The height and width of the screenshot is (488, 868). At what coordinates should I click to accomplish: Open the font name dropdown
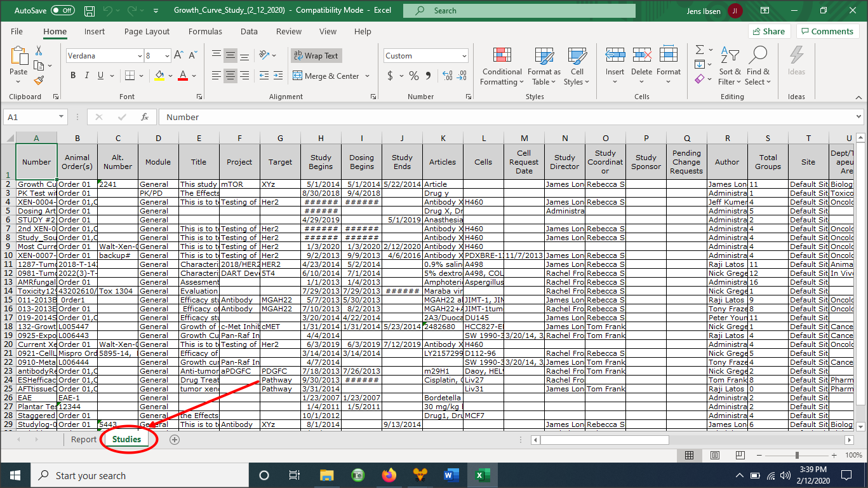point(140,56)
